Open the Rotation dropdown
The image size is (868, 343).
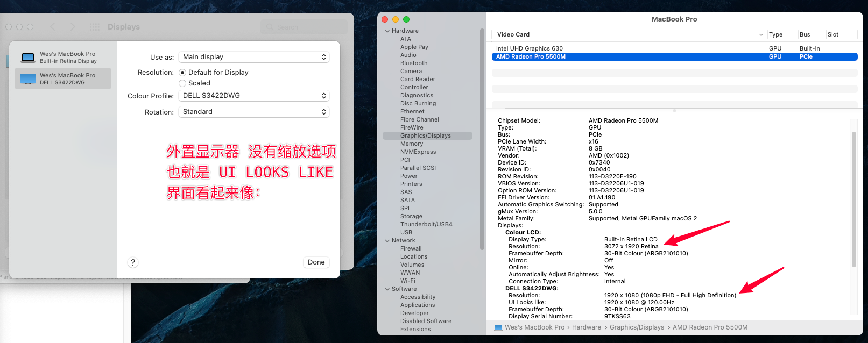[x=254, y=112]
